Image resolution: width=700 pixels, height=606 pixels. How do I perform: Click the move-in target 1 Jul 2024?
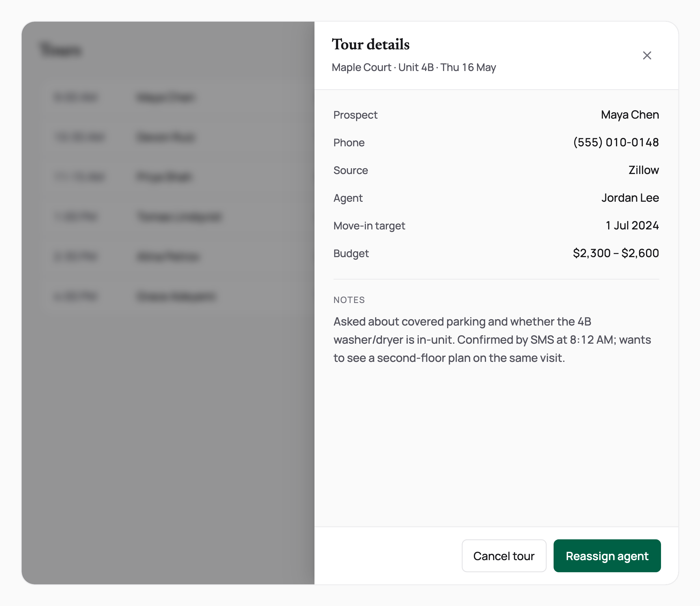[632, 226]
